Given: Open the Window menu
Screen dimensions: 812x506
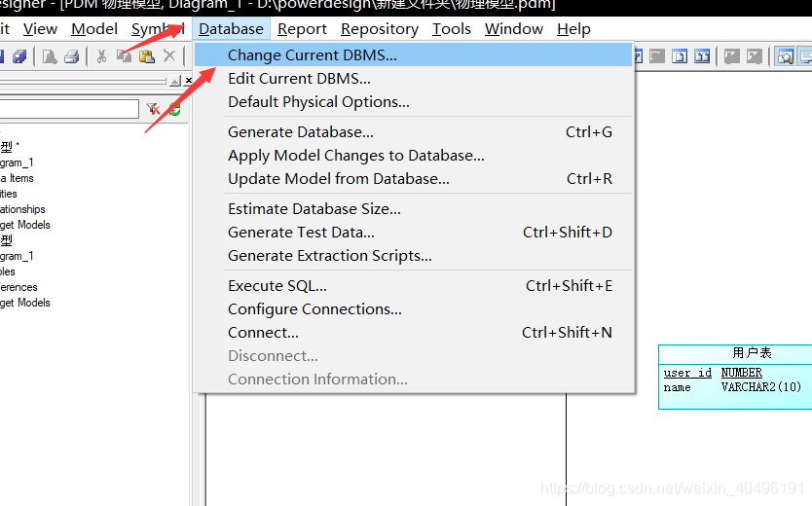Looking at the screenshot, I should 514,29.
